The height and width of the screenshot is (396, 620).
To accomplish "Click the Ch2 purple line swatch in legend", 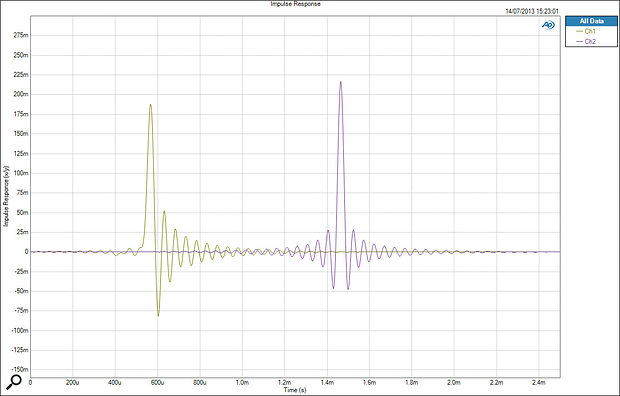I will point(580,42).
